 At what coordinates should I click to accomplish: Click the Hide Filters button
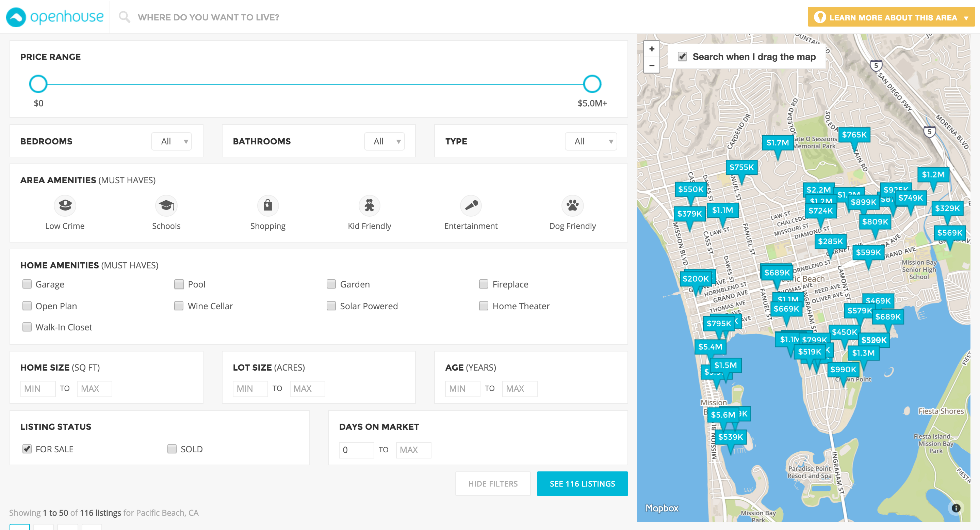(493, 484)
